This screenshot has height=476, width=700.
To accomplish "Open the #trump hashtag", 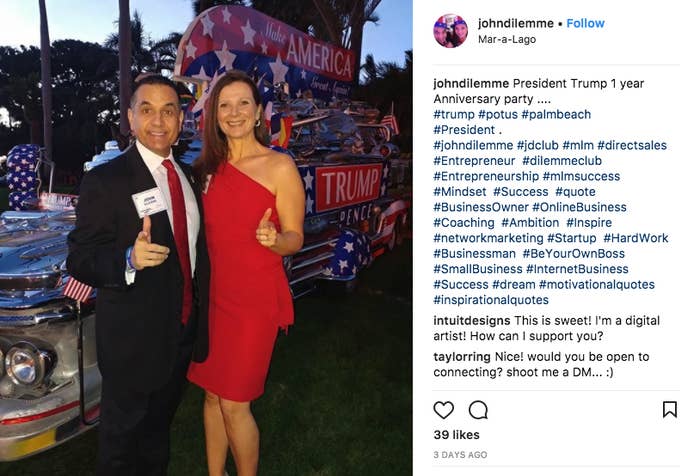I will 454,114.
